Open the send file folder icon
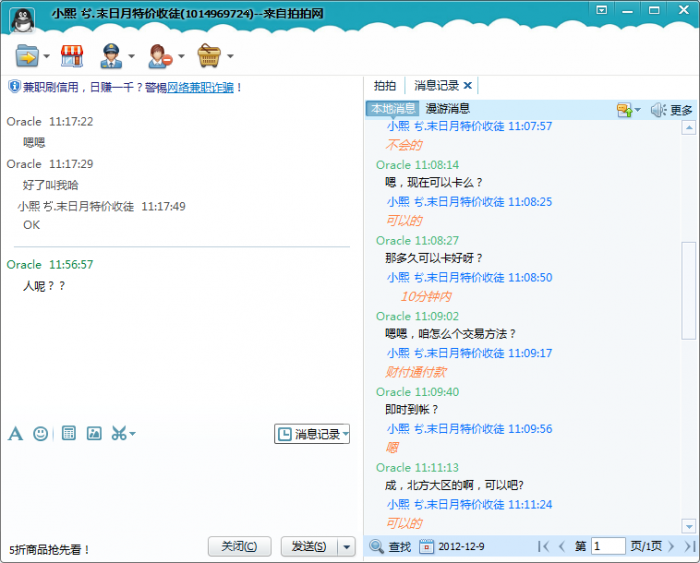The height and width of the screenshot is (563, 700). pos(26,56)
